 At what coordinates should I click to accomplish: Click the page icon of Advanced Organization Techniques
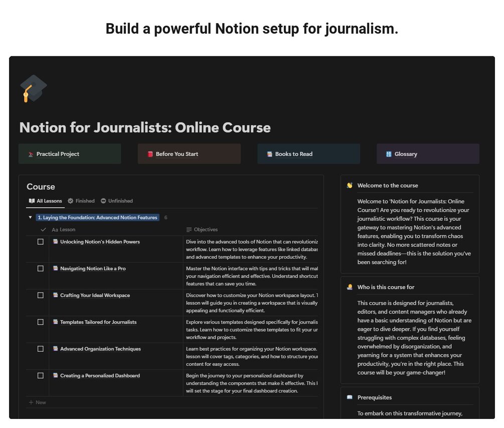[56, 349]
